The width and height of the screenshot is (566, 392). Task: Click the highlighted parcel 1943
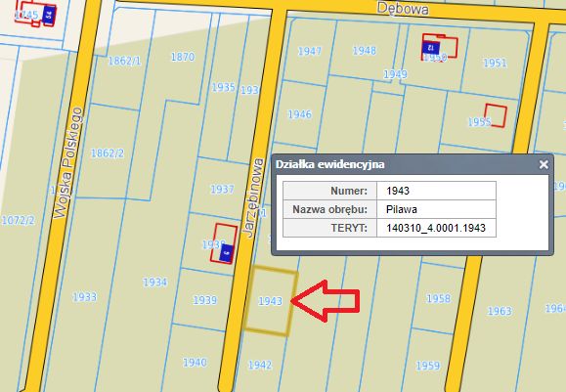pyautogui.click(x=272, y=301)
